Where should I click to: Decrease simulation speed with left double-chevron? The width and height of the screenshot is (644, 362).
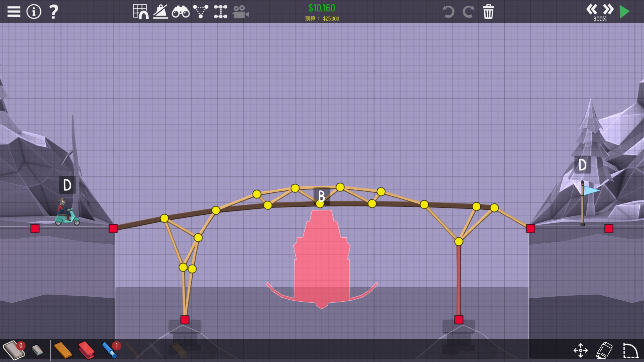pyautogui.click(x=592, y=9)
